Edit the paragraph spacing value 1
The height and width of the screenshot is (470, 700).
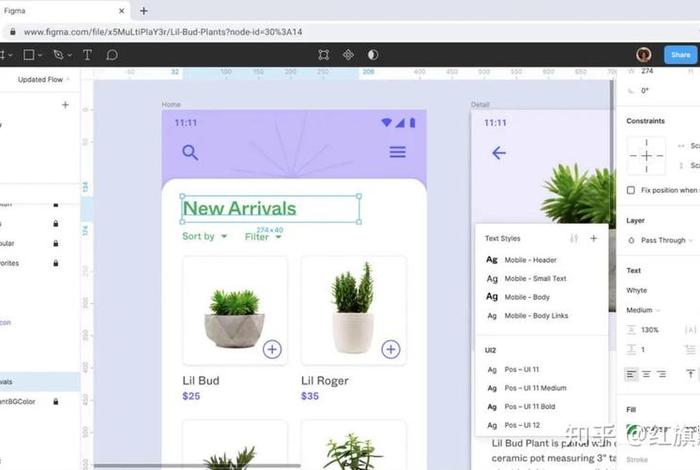click(643, 349)
